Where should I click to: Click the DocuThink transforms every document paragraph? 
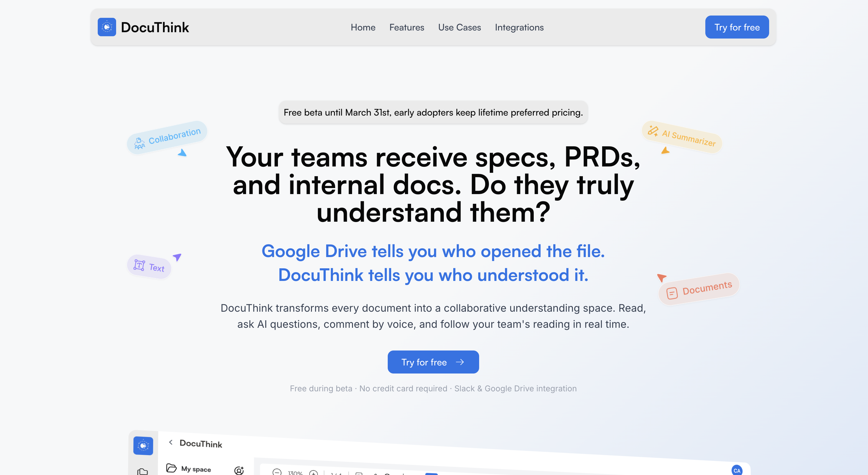(x=433, y=316)
